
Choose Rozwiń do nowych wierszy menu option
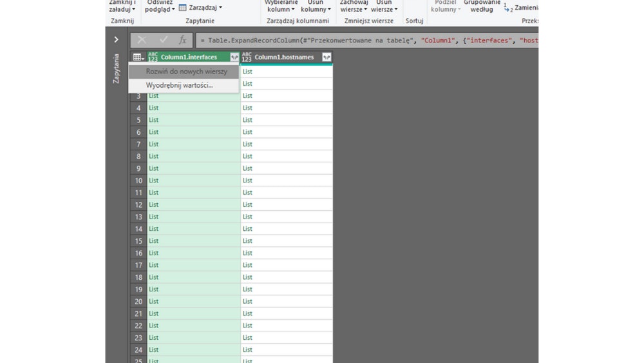click(x=186, y=72)
